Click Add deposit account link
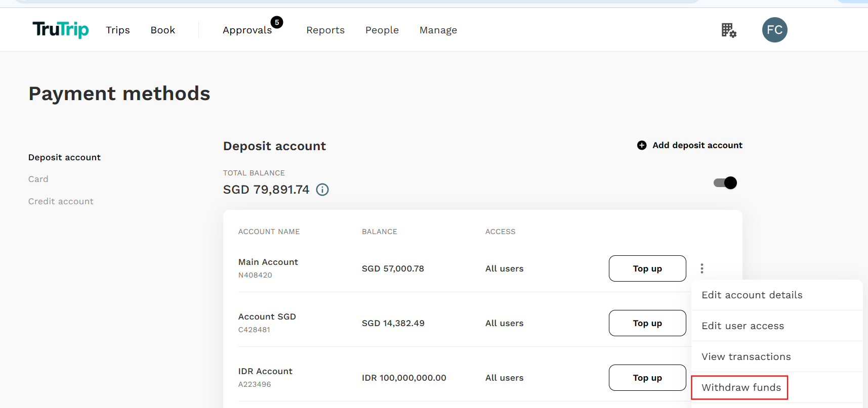 (697, 145)
